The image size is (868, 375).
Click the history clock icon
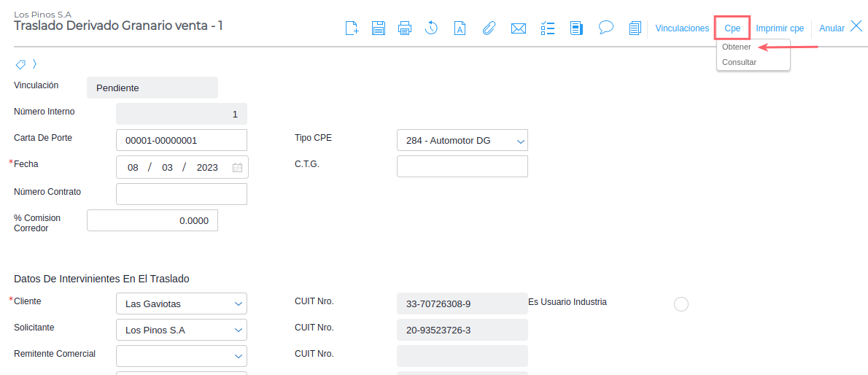pos(432,28)
